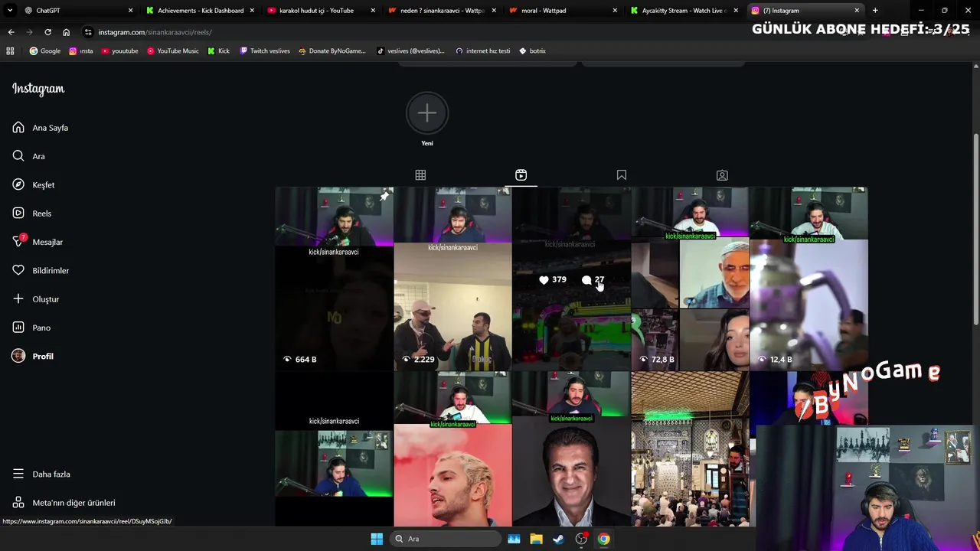Open the youutube bookmark
Viewport: 980px width, 551px height.
119,51
